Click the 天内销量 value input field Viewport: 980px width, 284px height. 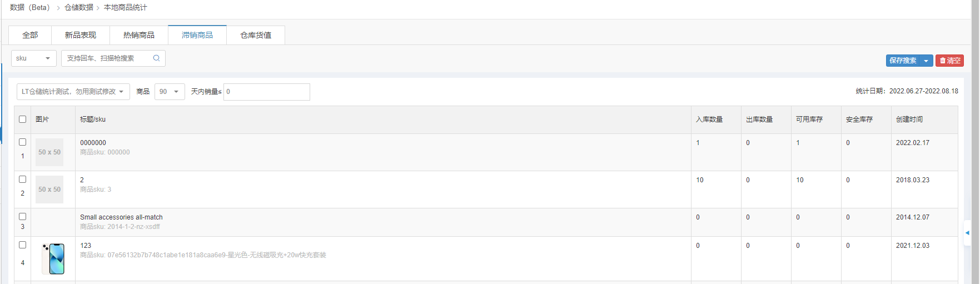coord(267,92)
